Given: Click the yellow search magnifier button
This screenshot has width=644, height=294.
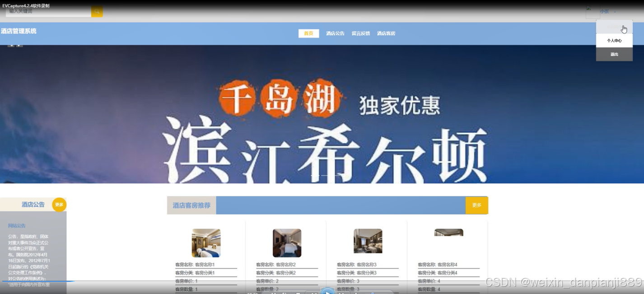Looking at the screenshot, I should click(97, 11).
